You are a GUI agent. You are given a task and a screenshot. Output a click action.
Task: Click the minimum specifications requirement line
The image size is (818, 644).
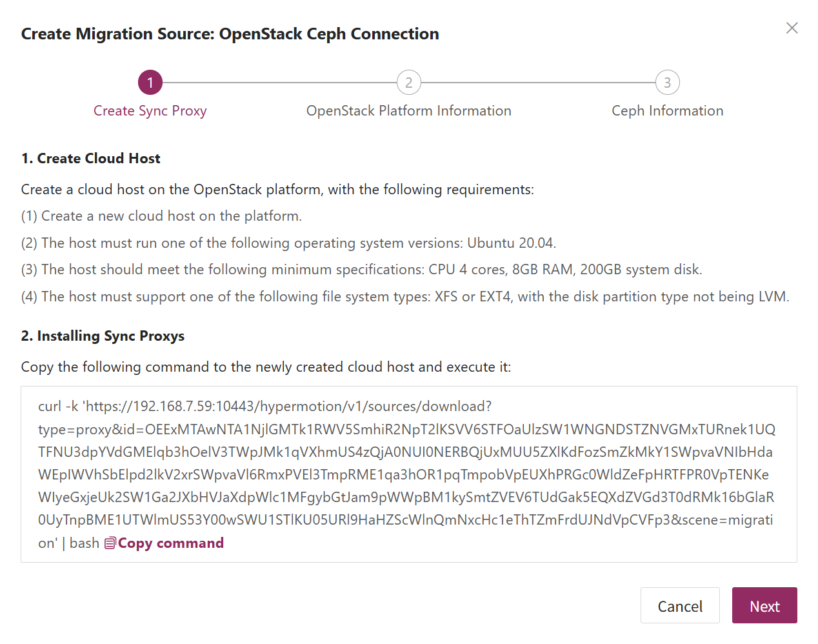click(x=362, y=270)
